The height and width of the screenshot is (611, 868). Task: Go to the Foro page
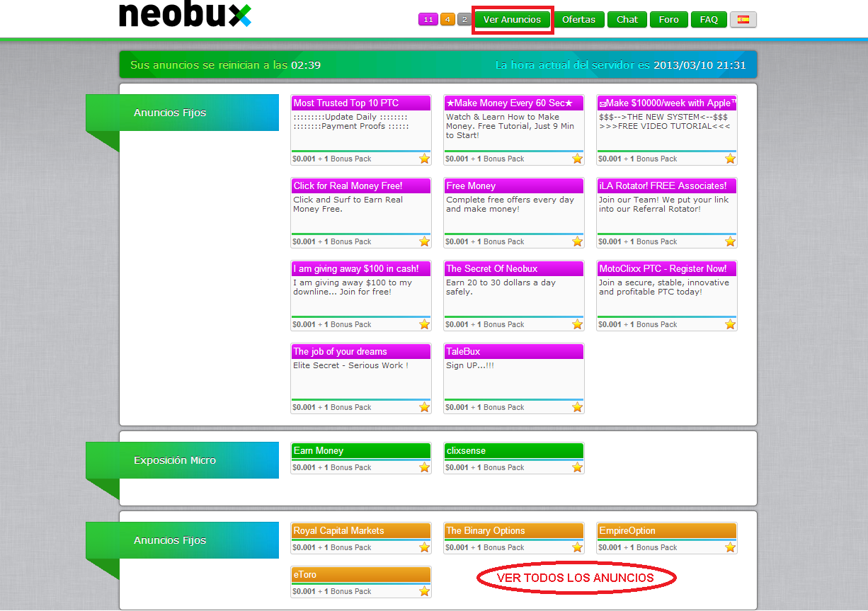[x=669, y=20]
